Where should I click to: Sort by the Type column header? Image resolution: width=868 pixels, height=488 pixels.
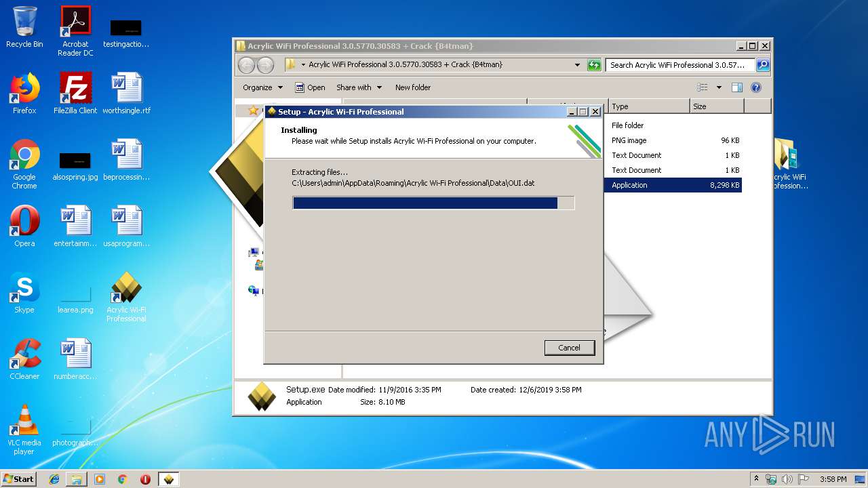tap(649, 106)
